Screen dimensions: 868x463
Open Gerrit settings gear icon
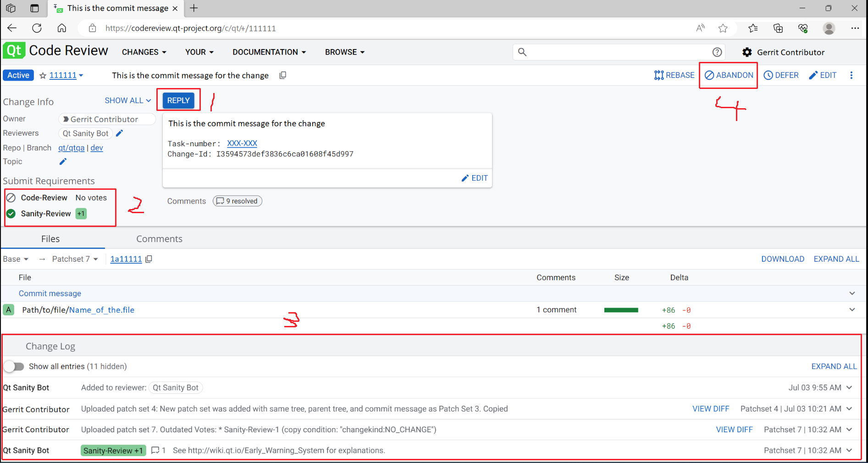(x=747, y=52)
